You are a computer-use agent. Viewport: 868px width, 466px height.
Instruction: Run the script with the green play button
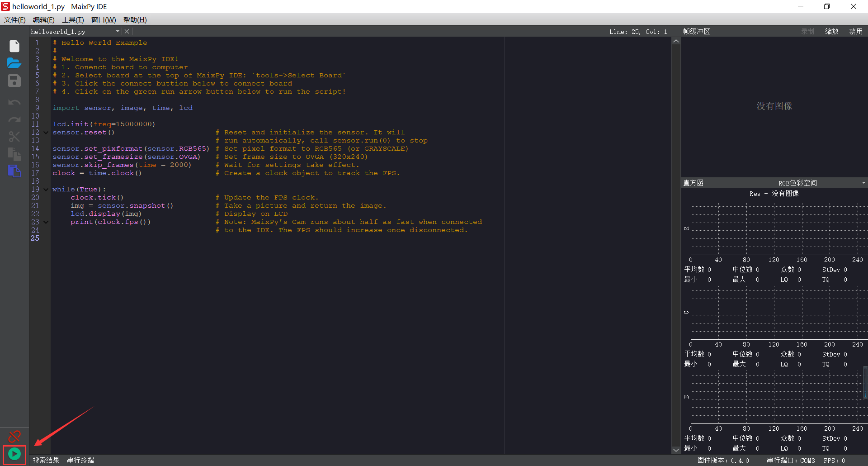14,454
